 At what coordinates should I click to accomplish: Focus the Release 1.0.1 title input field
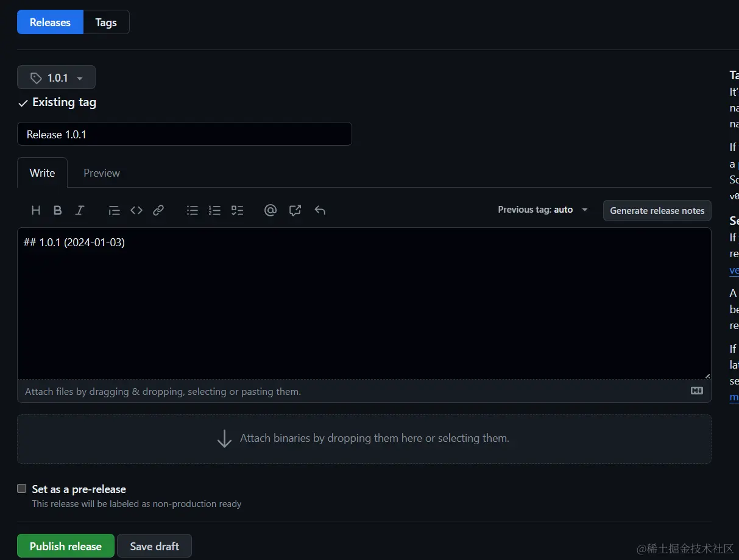coord(185,134)
